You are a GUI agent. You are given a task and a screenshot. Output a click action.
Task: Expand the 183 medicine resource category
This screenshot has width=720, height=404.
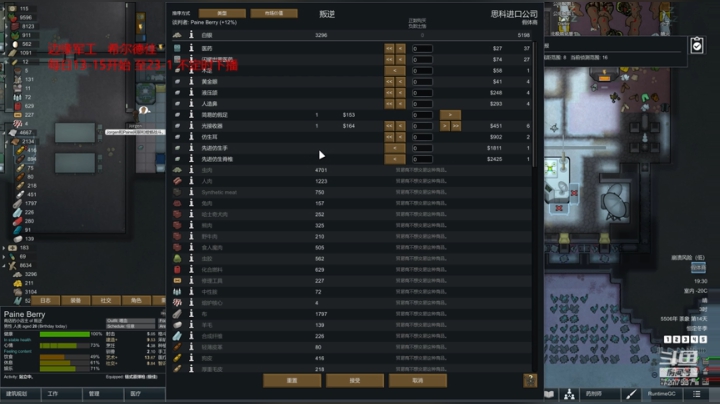(4, 247)
